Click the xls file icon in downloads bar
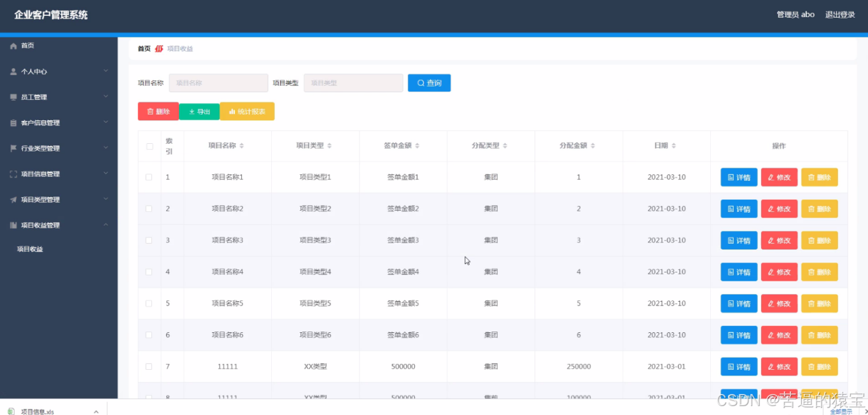The height and width of the screenshot is (415, 868). 11,411
